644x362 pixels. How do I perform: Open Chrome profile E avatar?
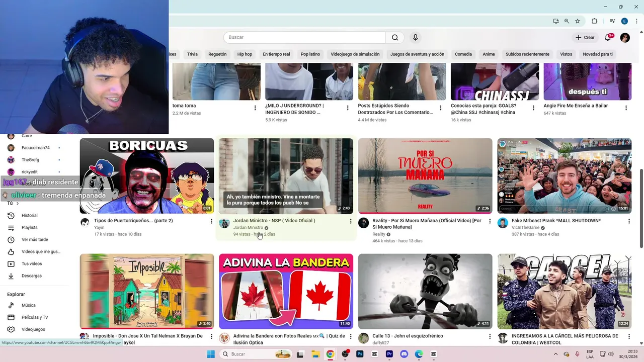[624, 21]
